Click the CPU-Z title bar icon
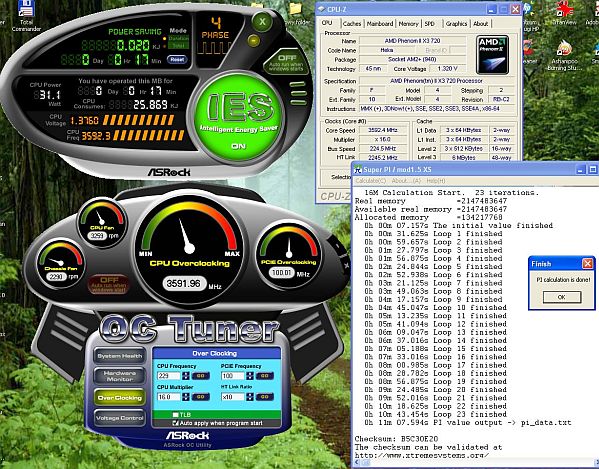 [x=321, y=9]
